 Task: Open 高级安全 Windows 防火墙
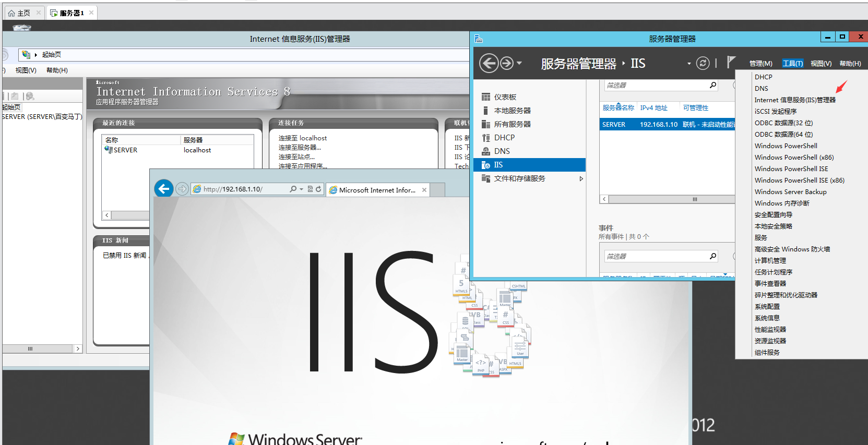pos(792,249)
